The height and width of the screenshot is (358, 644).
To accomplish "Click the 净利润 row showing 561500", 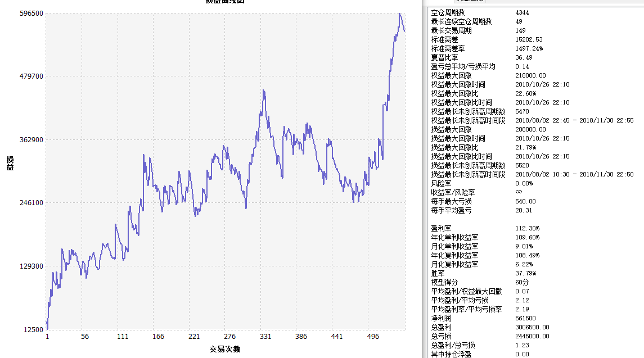I will (441, 318).
